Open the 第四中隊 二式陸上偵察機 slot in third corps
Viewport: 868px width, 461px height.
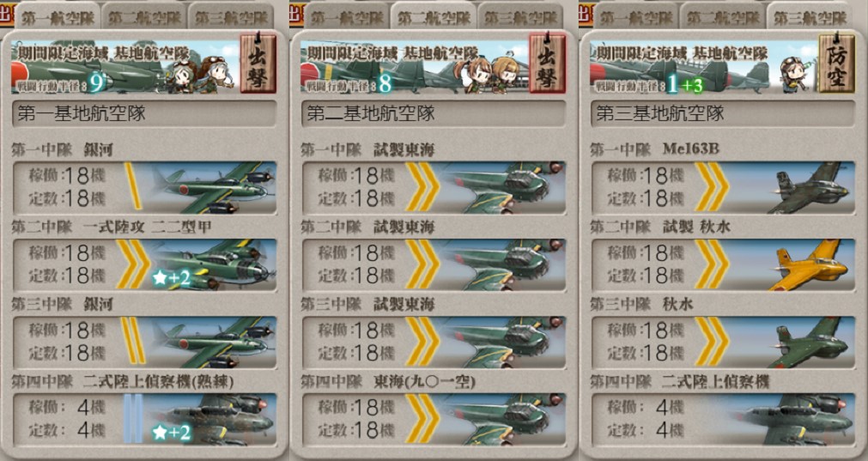(x=722, y=419)
